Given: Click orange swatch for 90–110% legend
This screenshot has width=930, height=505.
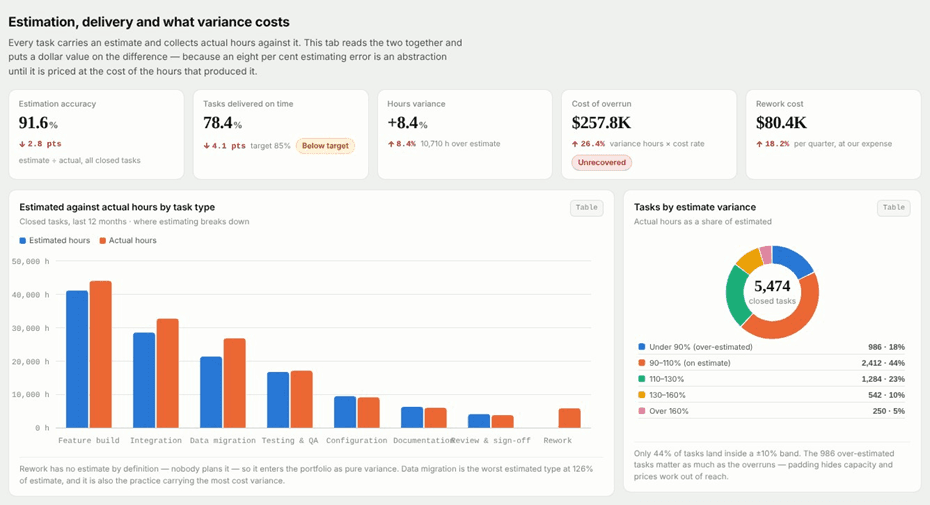Looking at the screenshot, I should tap(641, 363).
